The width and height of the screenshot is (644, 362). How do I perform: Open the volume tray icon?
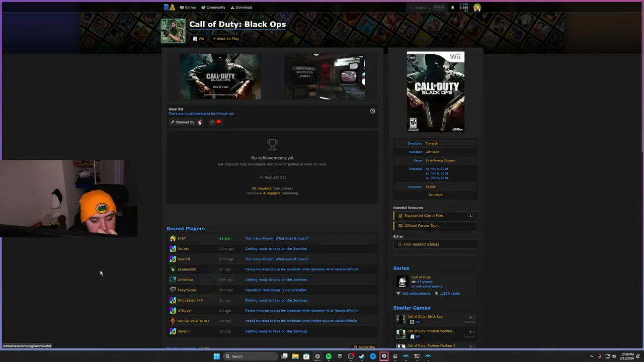(x=613, y=356)
